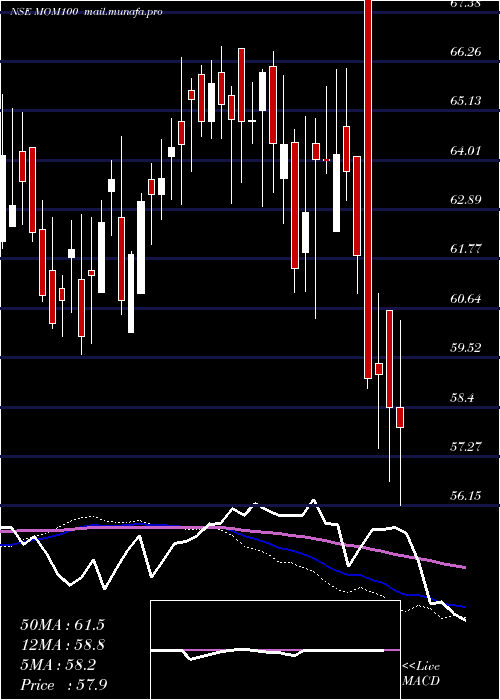Select the 65.13 price axis label
500x700 pixels.
[x=466, y=101]
